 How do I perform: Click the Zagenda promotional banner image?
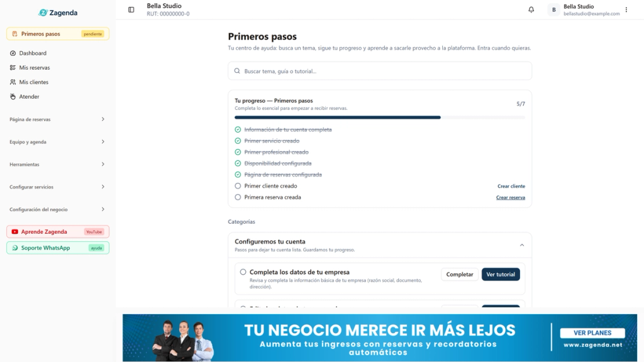click(380, 337)
